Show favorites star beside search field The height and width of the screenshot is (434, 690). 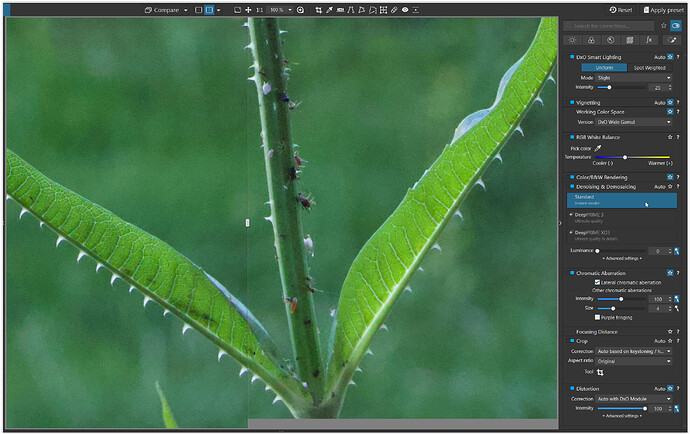[x=664, y=26]
